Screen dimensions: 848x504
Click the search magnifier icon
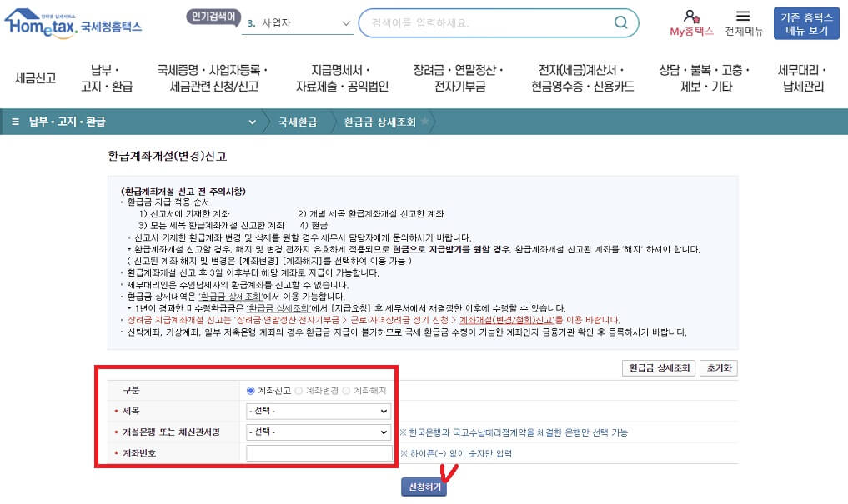[x=620, y=23]
